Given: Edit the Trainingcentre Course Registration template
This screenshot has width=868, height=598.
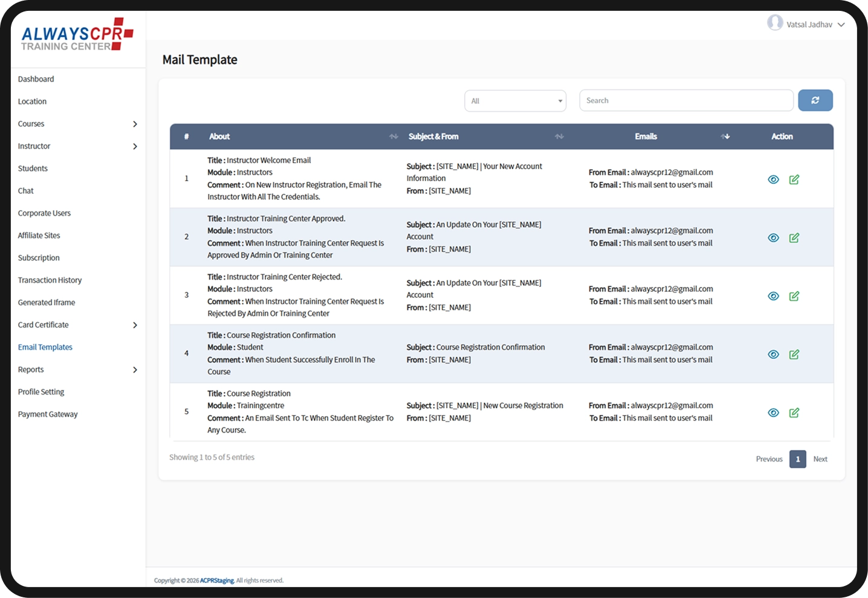Looking at the screenshot, I should pos(794,413).
